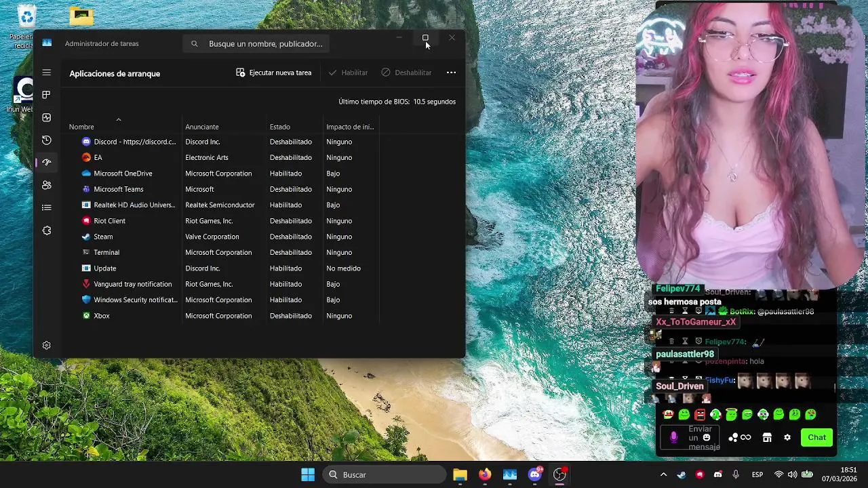Click the Steam row icon in list
Viewport: 868px width, 488px height.
pyautogui.click(x=86, y=237)
